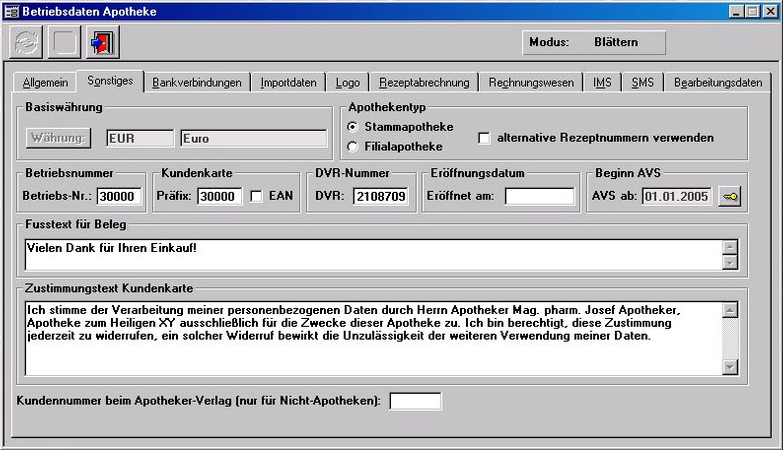This screenshot has height=450, width=783.
Task: Open the Bankverbindungen tab
Action: 197,83
